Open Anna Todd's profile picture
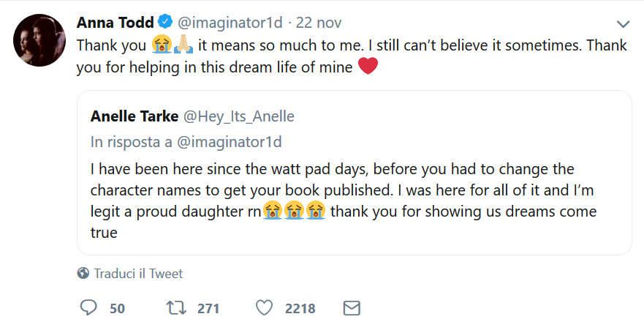Screen dimensions: 644x322 point(39,40)
